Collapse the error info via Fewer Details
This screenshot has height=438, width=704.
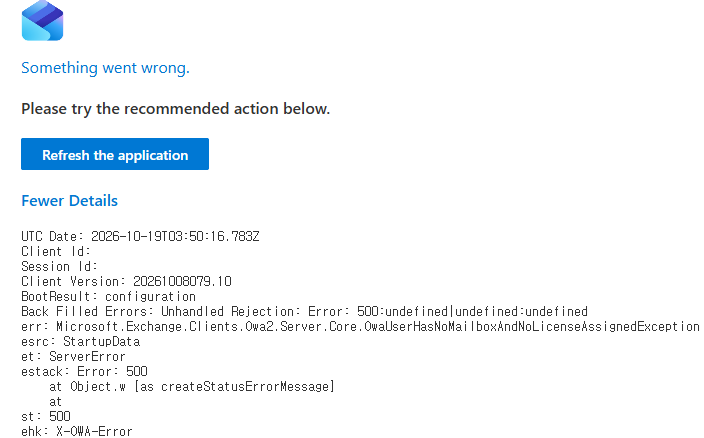click(70, 201)
